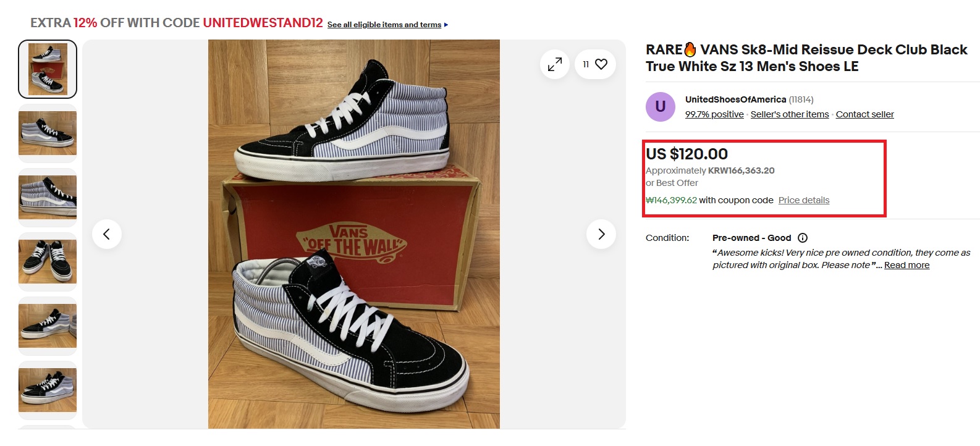This screenshot has width=980, height=446.
Task: Click Contact seller link
Action: tap(864, 114)
